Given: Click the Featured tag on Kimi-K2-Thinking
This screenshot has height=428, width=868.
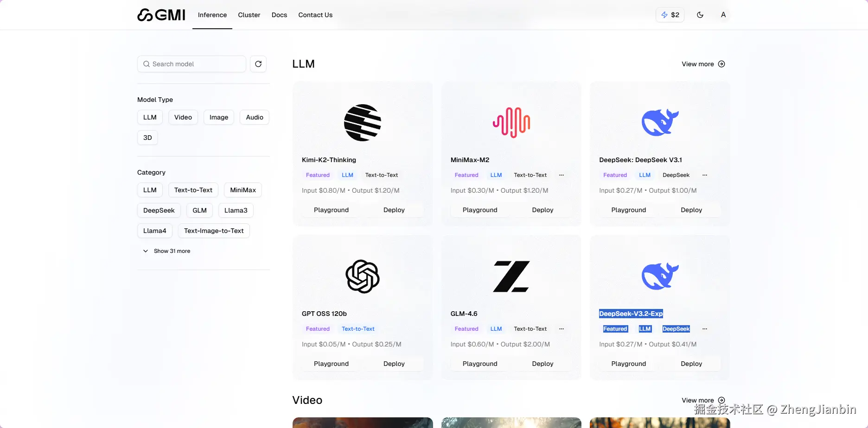Looking at the screenshot, I should click(x=318, y=175).
